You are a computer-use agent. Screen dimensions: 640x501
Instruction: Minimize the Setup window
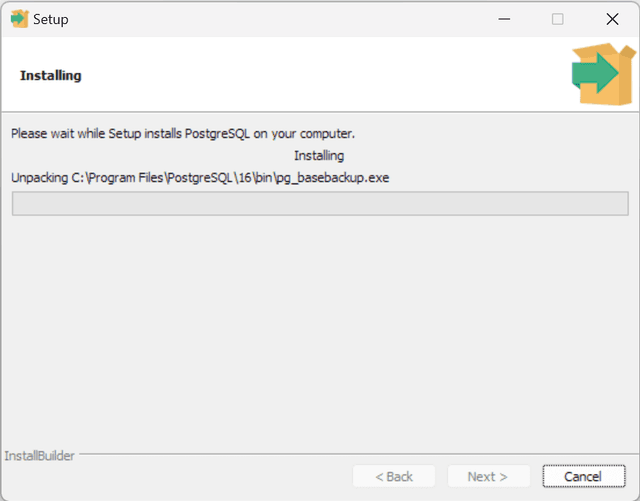(x=504, y=19)
